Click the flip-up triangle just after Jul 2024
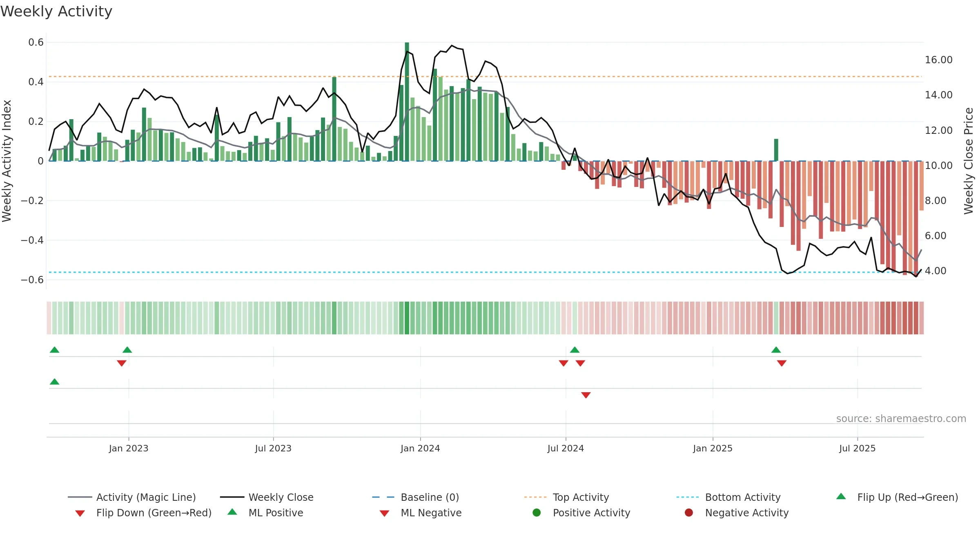This screenshot has height=551, width=980. click(575, 350)
